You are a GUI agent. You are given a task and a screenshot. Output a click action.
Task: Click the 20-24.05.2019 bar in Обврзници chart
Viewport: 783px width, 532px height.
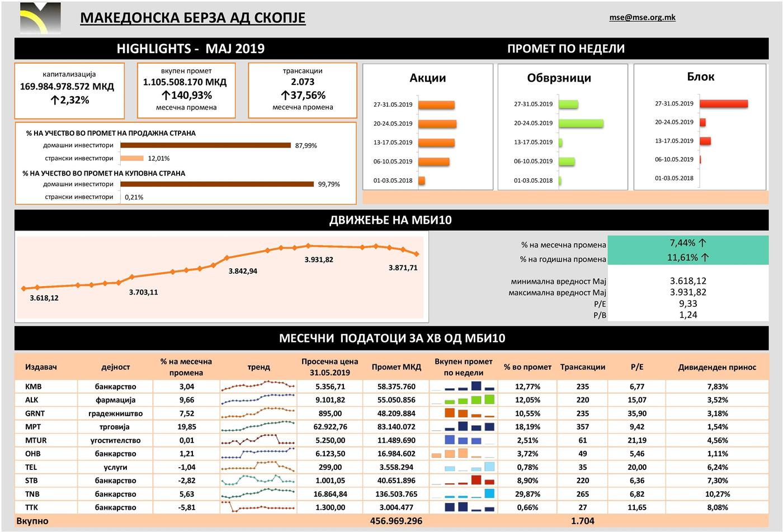click(581, 123)
